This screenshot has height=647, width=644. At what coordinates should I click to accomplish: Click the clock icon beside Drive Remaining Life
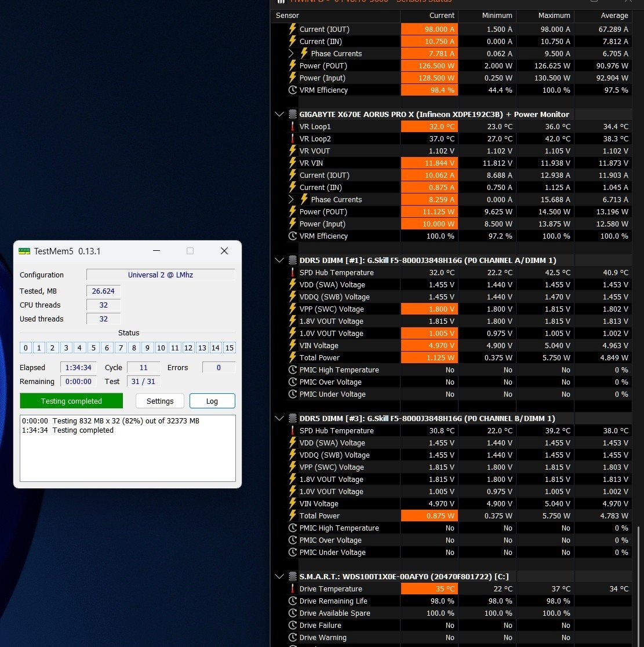coord(293,601)
